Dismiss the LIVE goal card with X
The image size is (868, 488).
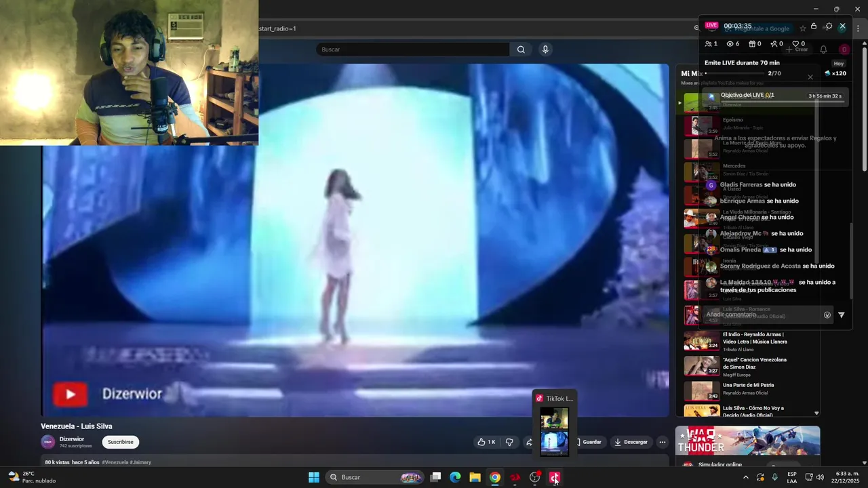click(810, 77)
